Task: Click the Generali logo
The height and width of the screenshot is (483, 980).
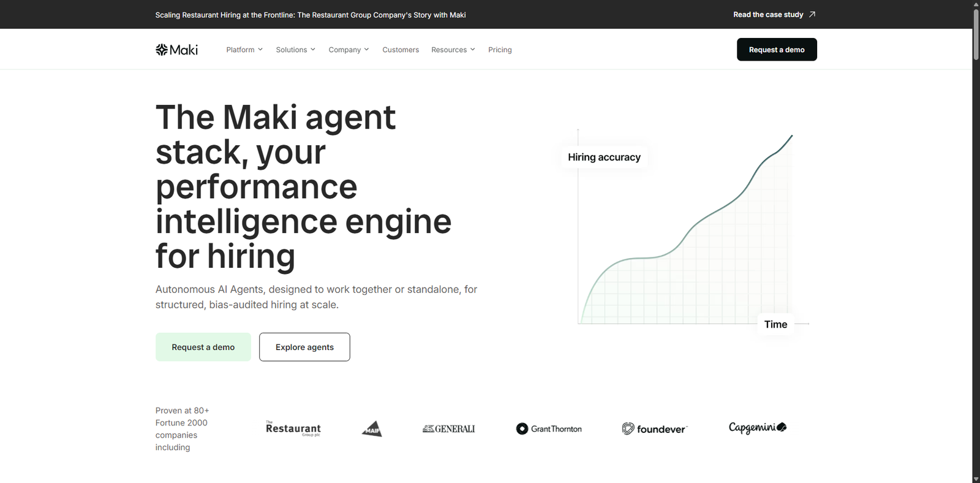Action: pyautogui.click(x=448, y=429)
